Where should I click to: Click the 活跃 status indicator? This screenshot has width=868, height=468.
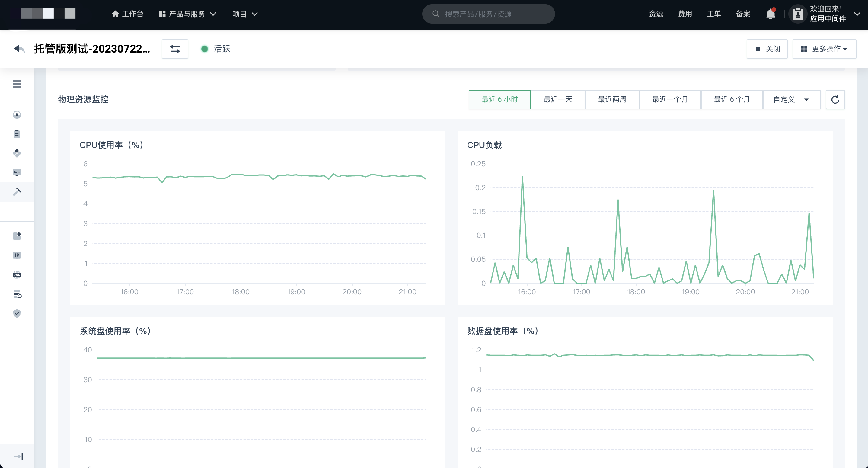216,49
